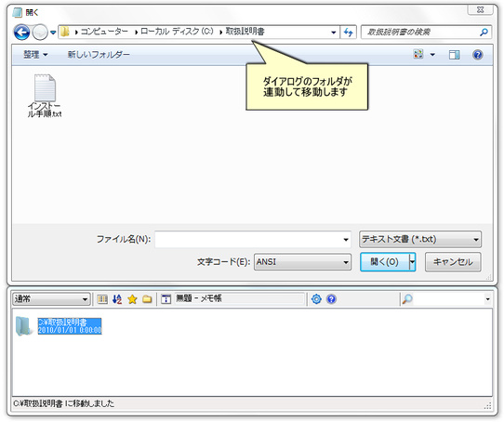The height and width of the screenshot is (422, 504).
Task: Expand the view options arrow in dialog toolbar
Action: pos(432,55)
